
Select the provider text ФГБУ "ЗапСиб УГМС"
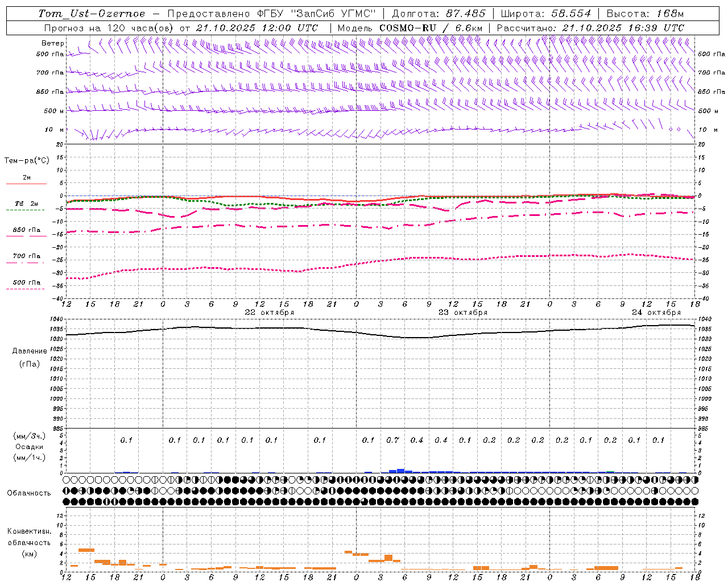point(317,14)
